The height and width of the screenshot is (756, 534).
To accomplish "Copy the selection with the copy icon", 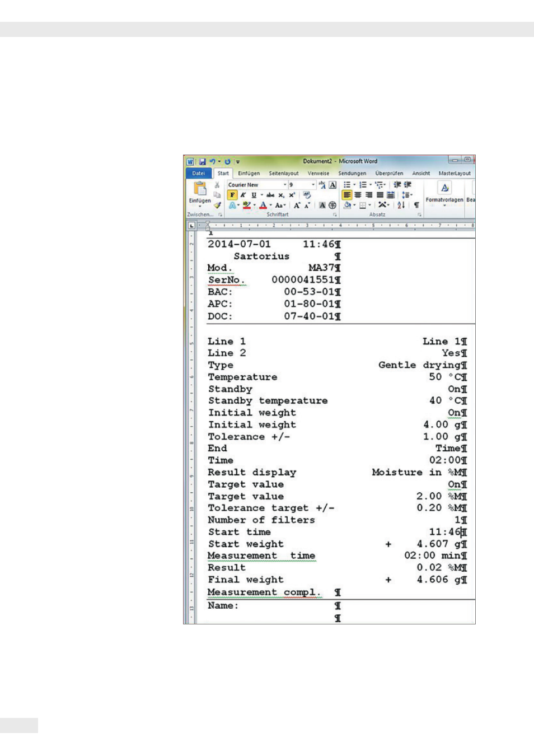I will 217,195.
